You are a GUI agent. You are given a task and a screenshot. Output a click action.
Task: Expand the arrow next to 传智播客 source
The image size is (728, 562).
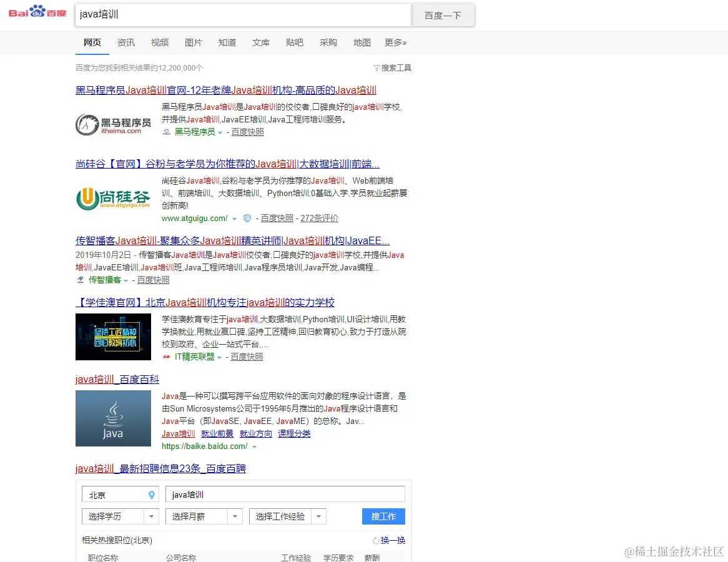click(126, 280)
